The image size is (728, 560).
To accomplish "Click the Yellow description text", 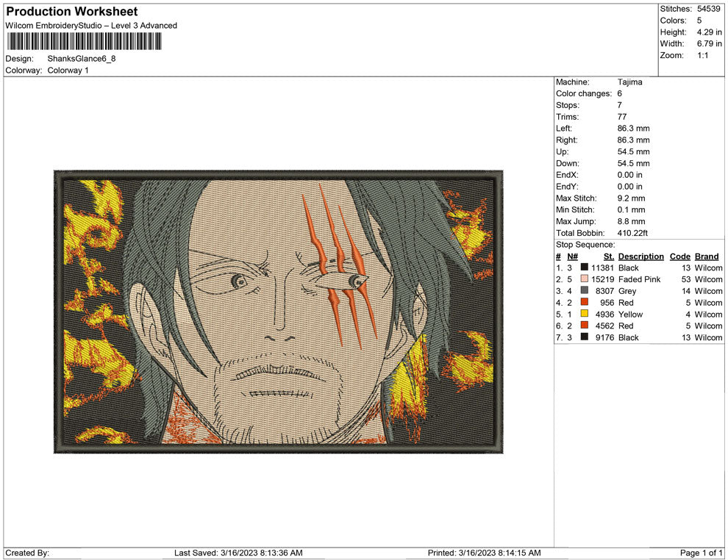I will click(630, 314).
